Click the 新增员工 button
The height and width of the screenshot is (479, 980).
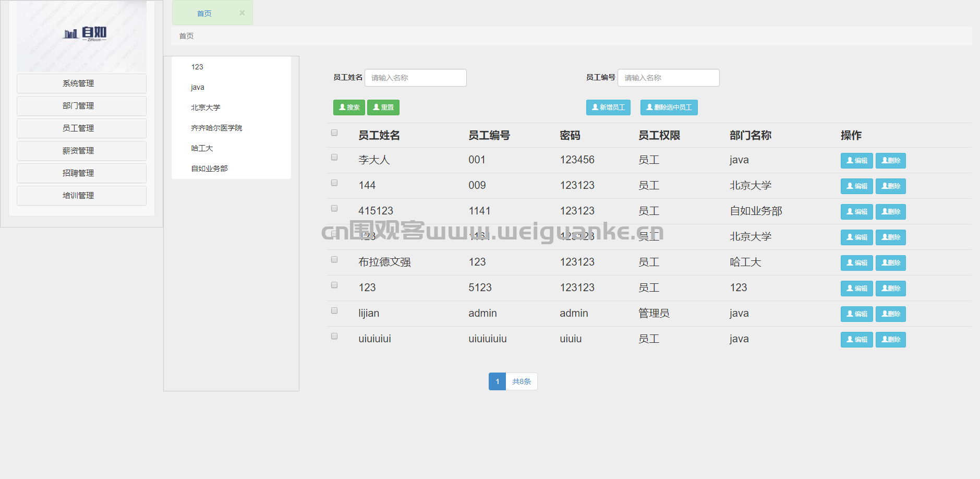point(608,107)
